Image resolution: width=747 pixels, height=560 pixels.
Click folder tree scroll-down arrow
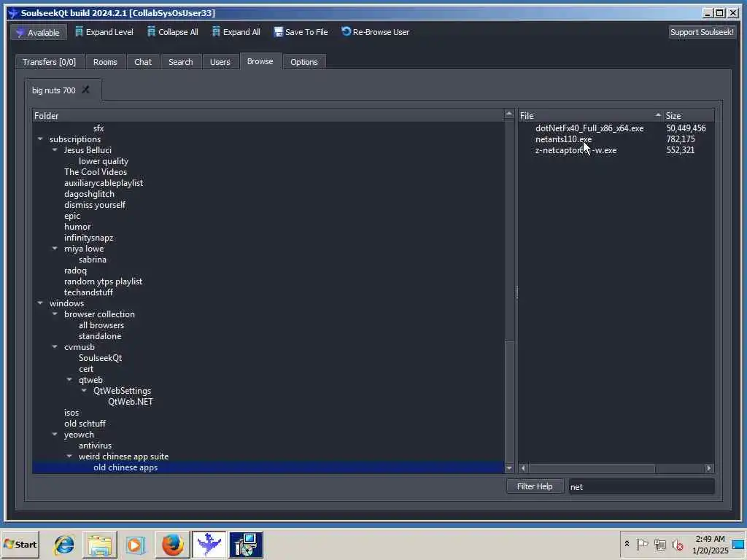pyautogui.click(x=508, y=468)
